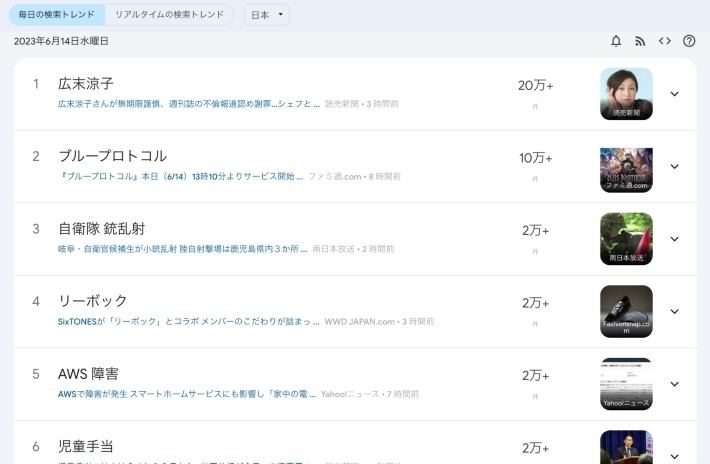Expand the AWS 障害 trend row

pyautogui.click(x=674, y=384)
